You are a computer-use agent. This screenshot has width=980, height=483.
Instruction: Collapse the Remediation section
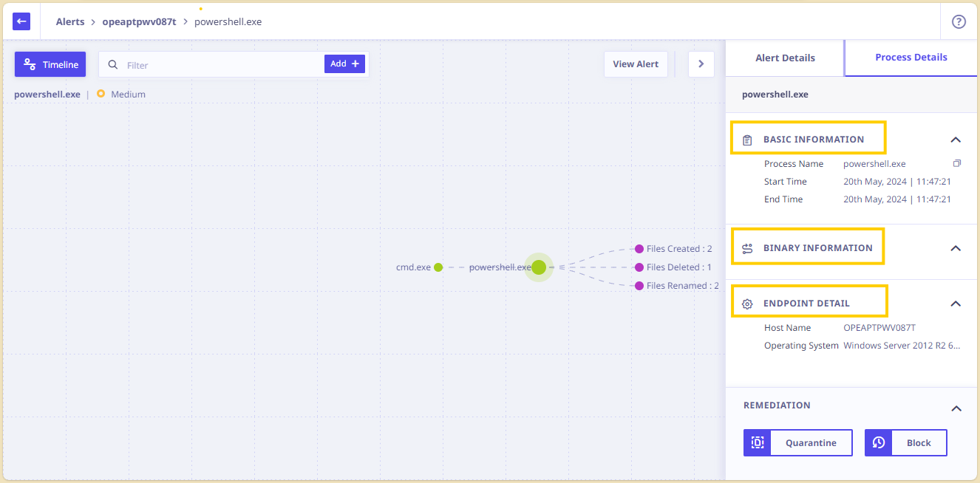pos(956,408)
